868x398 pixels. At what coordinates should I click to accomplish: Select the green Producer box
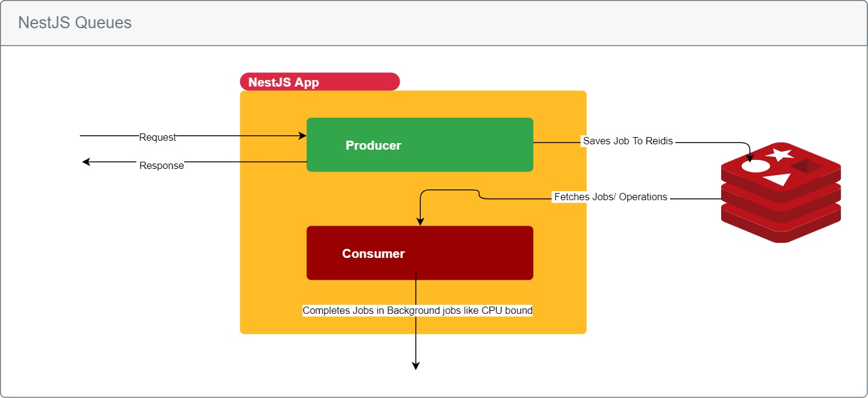(420, 145)
